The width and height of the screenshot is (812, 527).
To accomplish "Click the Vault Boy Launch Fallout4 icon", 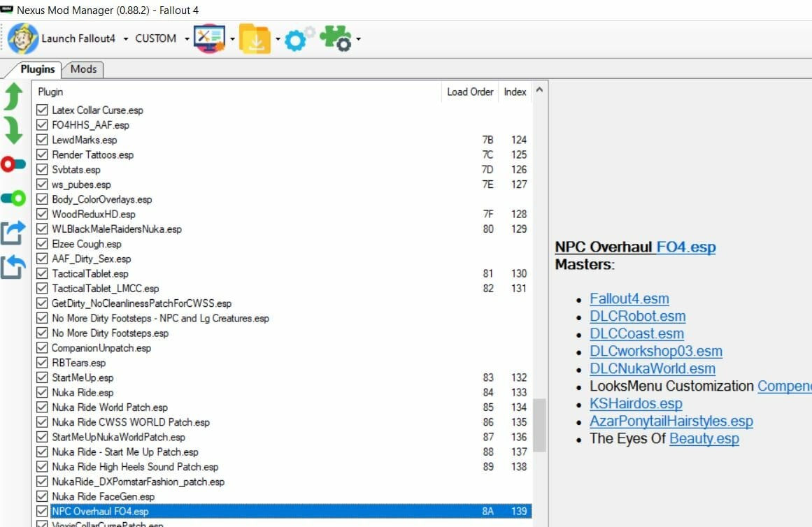I will [23, 39].
